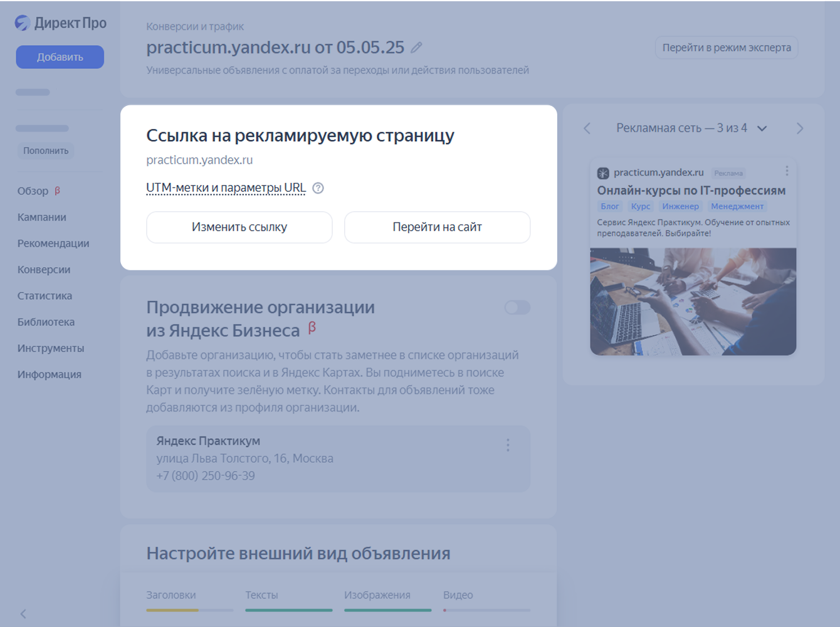Open Информация in the sidebar
Viewport: 840px width, 627px height.
(x=50, y=375)
